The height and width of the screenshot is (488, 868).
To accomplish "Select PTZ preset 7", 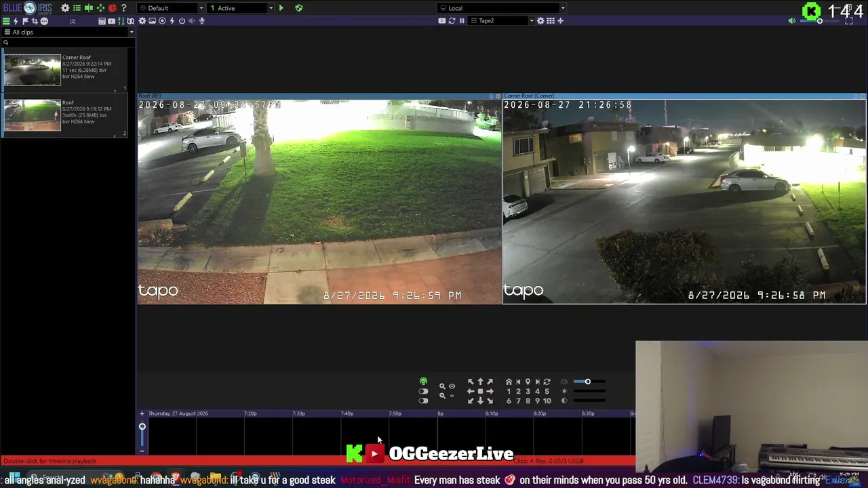I will [518, 401].
